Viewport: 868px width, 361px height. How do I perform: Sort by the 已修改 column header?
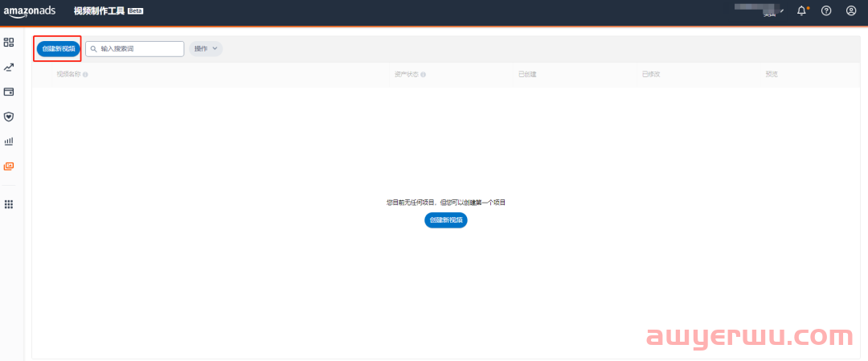651,75
